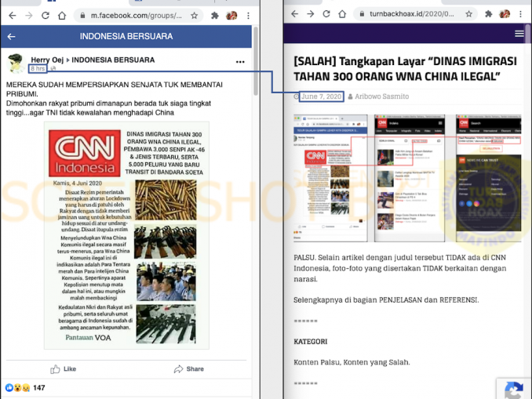Select post text 'MEREKA SUDAH MEMPERSIAPKAN SENJATA'
This screenshot has height=399, width=532.
84,85
